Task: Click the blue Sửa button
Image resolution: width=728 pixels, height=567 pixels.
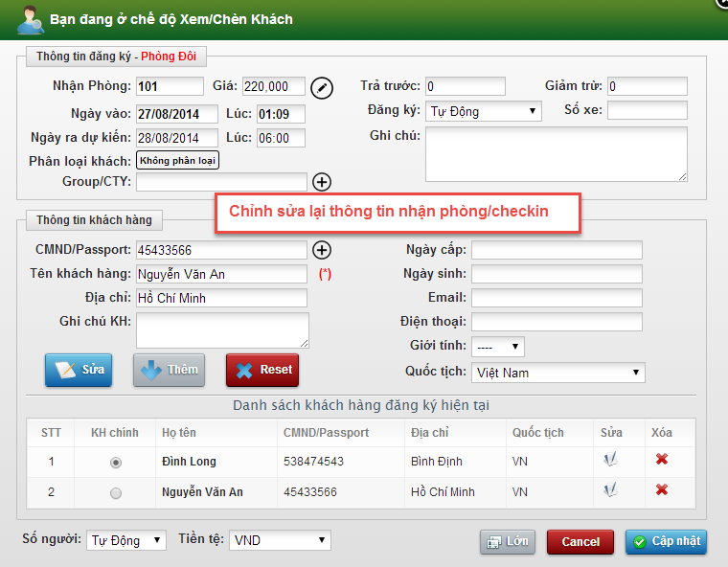Action: 79,370
